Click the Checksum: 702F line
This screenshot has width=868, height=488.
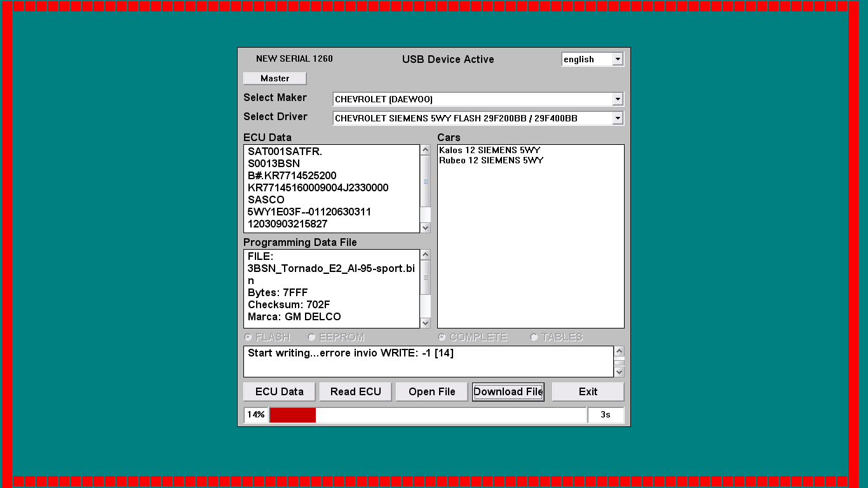pyautogui.click(x=289, y=305)
